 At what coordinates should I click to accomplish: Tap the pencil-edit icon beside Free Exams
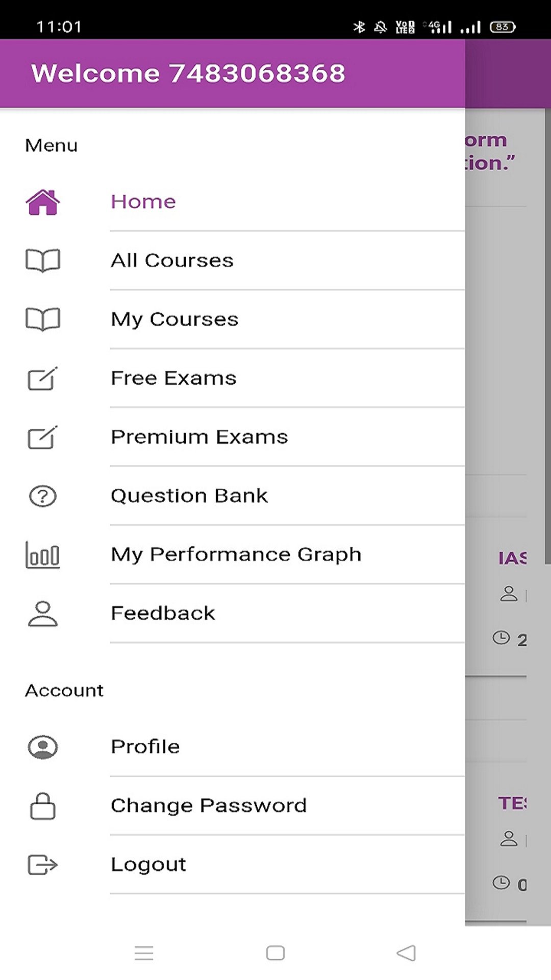pos(43,379)
